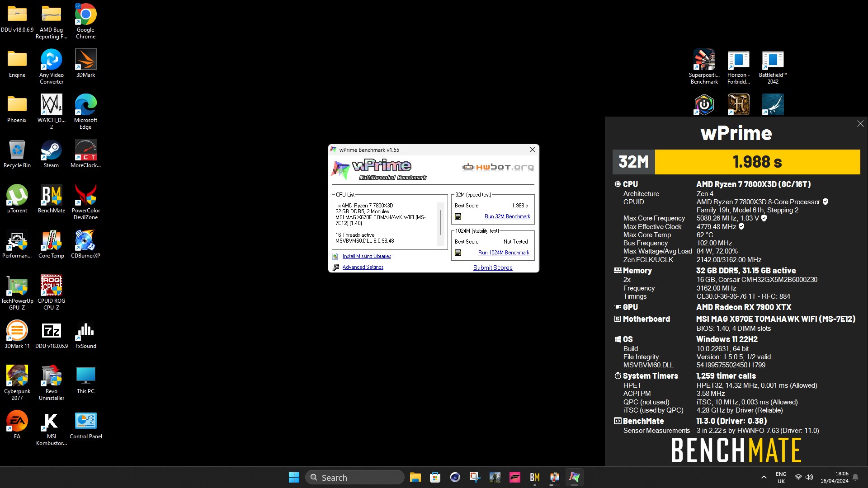The image size is (868, 488).
Task: Click the 1.988 s score in BenchMate panel
Action: (x=757, y=162)
